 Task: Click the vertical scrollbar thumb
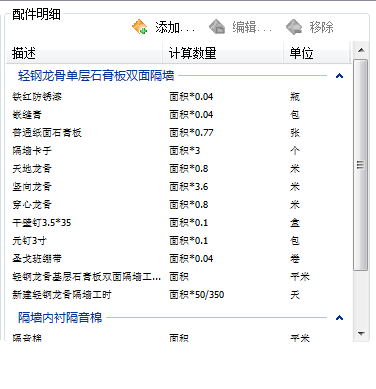pos(361,165)
